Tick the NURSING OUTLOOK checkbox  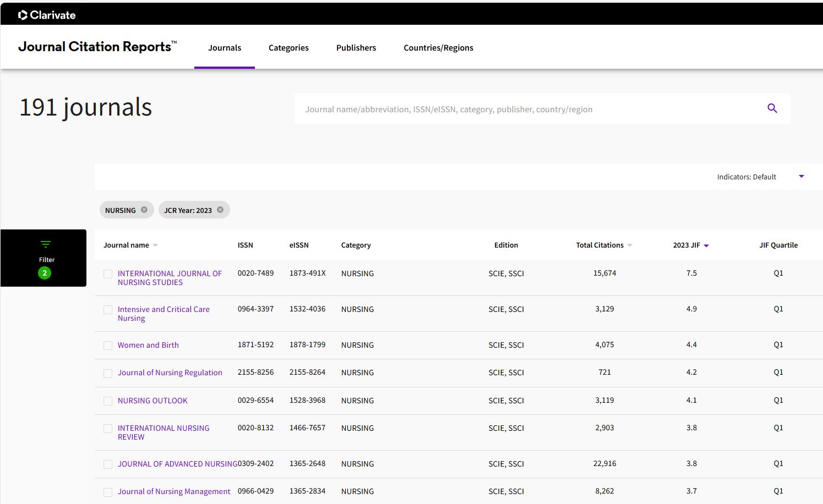coord(108,401)
